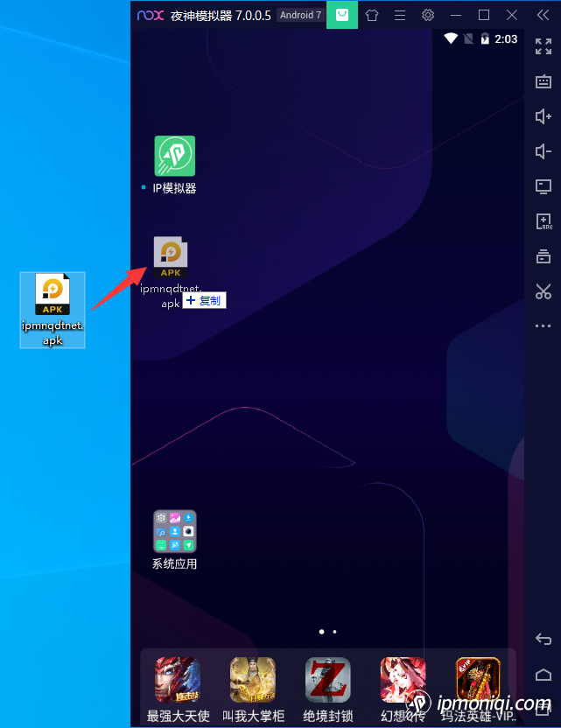Select ipmnqdtnet.apk file on Windows desktop
The image size is (561, 728).
53,309
